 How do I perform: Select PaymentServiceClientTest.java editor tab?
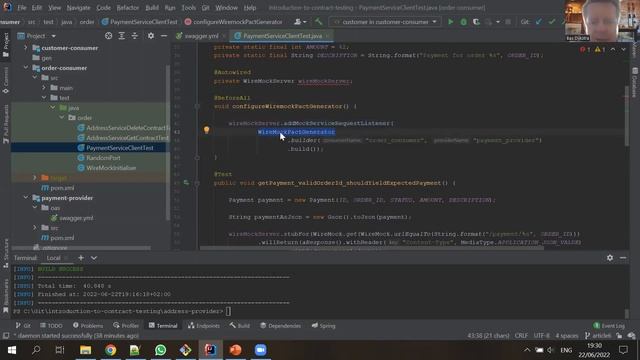pyautogui.click(x=282, y=36)
